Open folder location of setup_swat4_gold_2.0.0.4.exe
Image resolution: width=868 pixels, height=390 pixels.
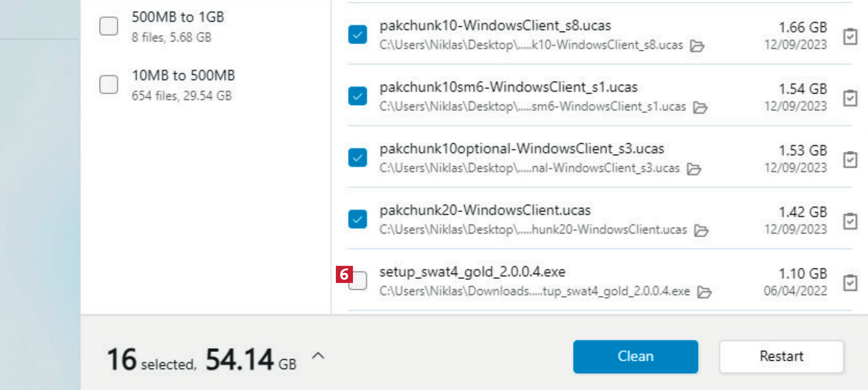click(704, 292)
